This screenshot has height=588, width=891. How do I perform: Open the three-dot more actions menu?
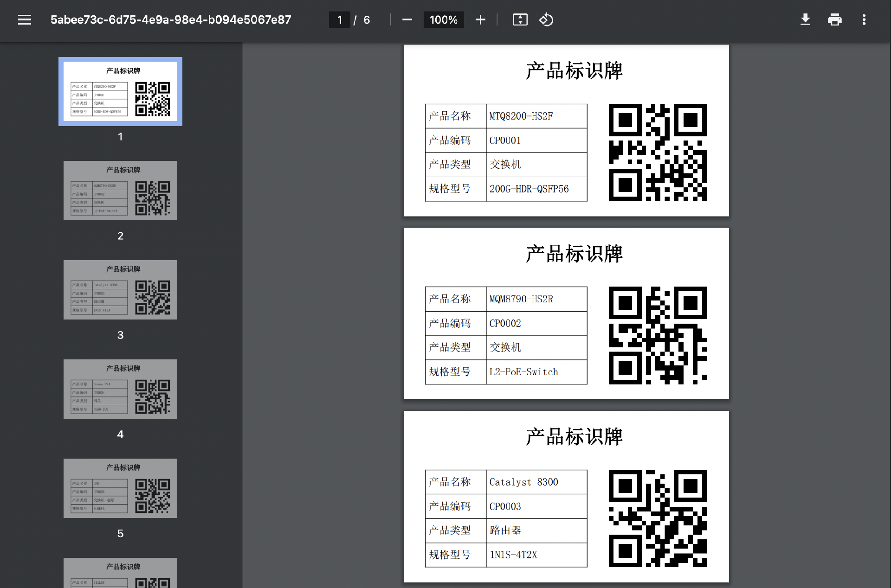coord(864,20)
